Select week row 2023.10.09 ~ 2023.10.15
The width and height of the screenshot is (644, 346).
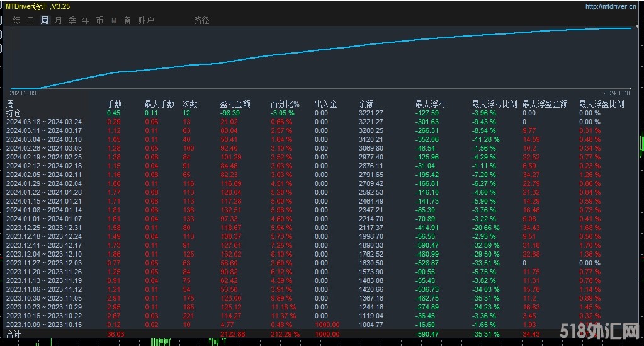coord(44,325)
